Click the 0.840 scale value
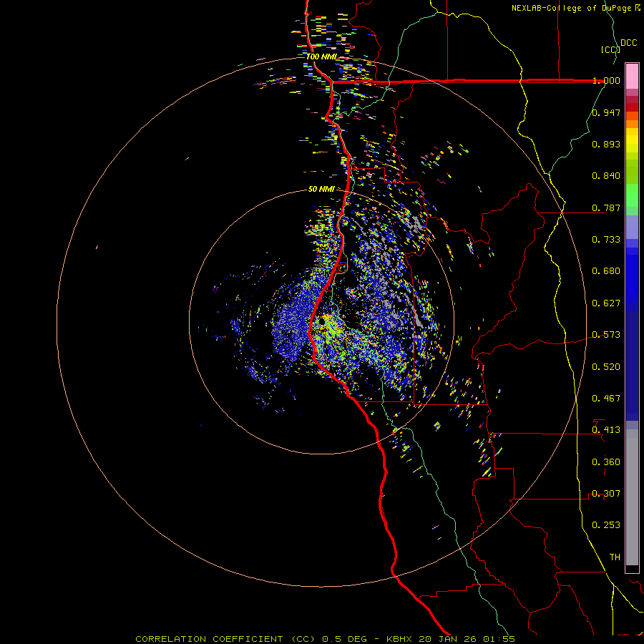Viewport: 644px width, 644px height. point(606,176)
